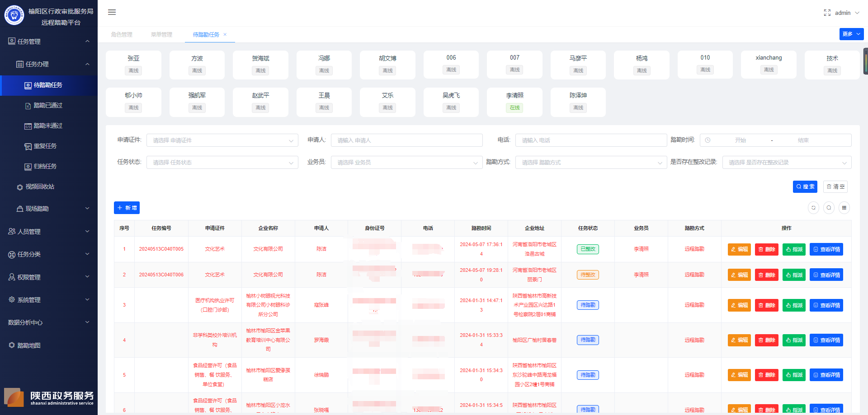The width and height of the screenshot is (868, 415).
Task: Close the 待踏勘任务 tab
Action: pos(225,34)
